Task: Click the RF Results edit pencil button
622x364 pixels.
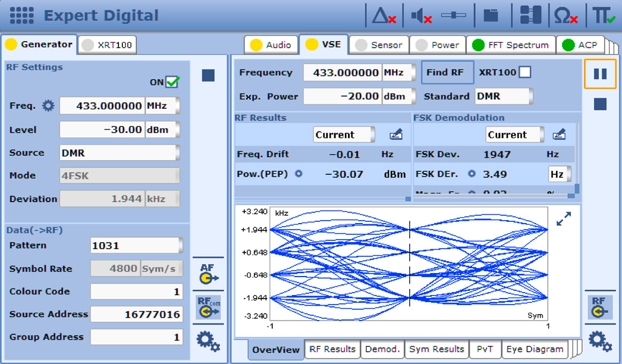Action: 395,135
